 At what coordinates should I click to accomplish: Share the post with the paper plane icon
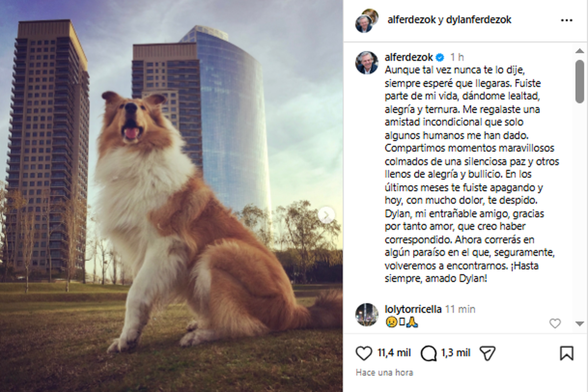click(487, 353)
